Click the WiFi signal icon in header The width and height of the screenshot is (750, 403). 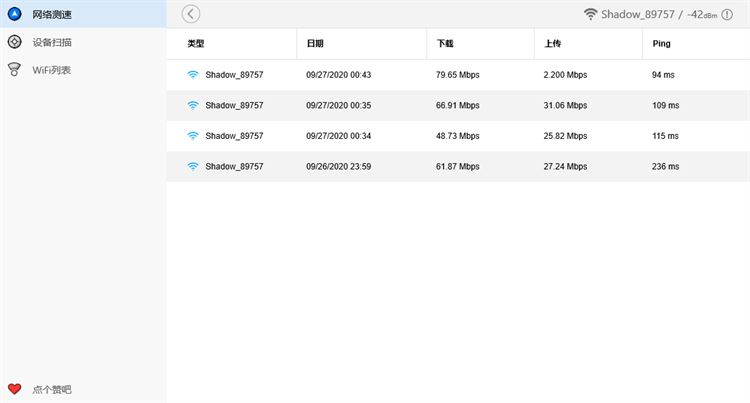click(x=590, y=14)
